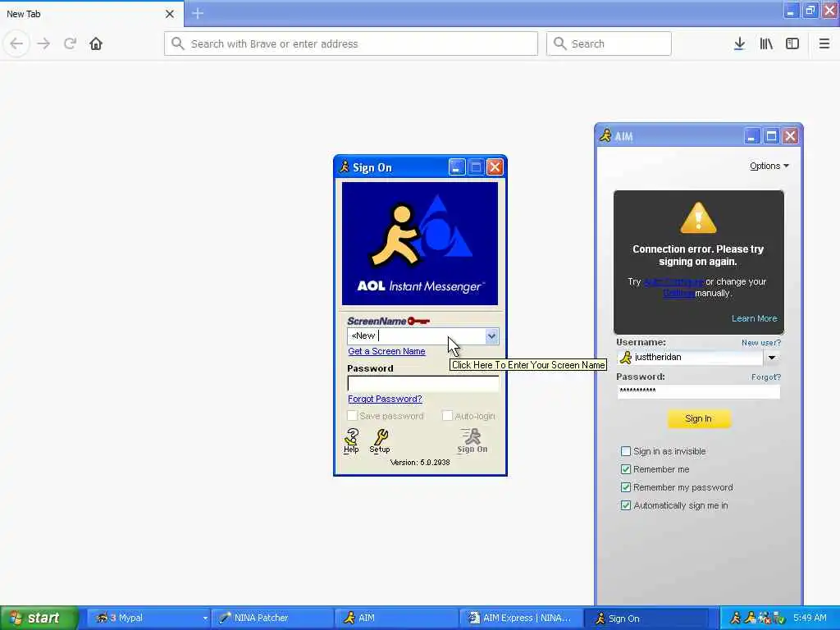
Task: Expand the ScreenName dropdown arrow
Action: point(491,336)
